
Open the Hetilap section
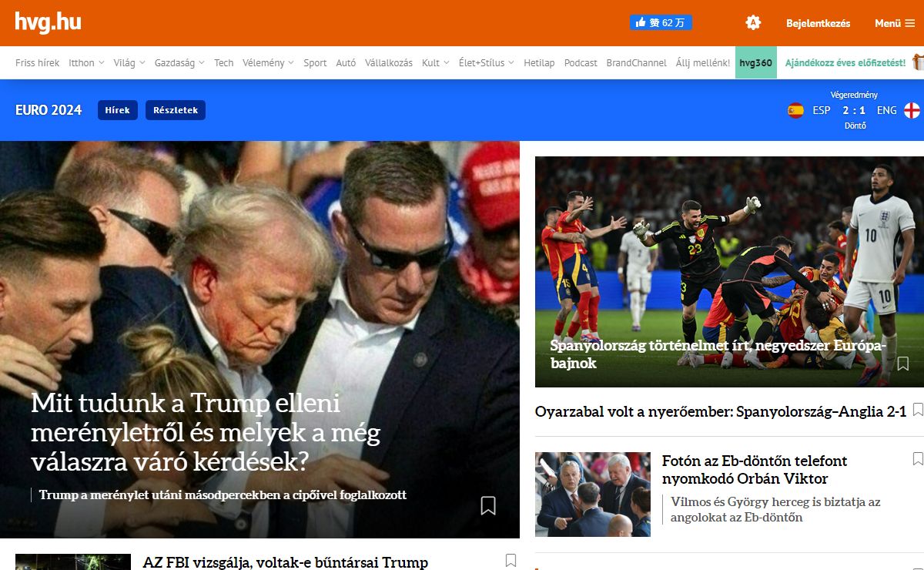539,63
